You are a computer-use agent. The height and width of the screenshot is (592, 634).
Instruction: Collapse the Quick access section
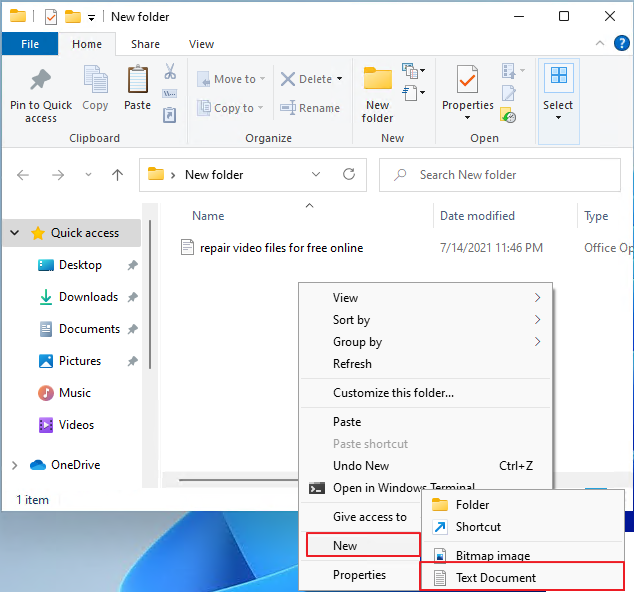[15, 233]
